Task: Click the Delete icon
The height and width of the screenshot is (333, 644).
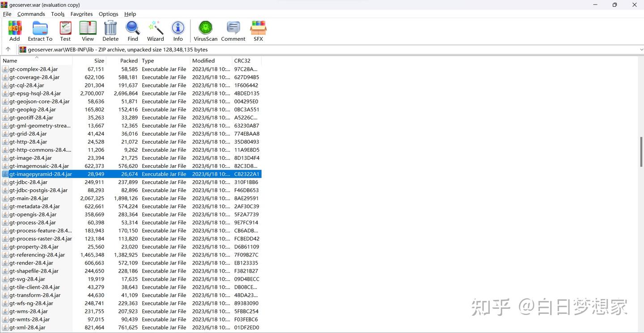Action: click(110, 29)
